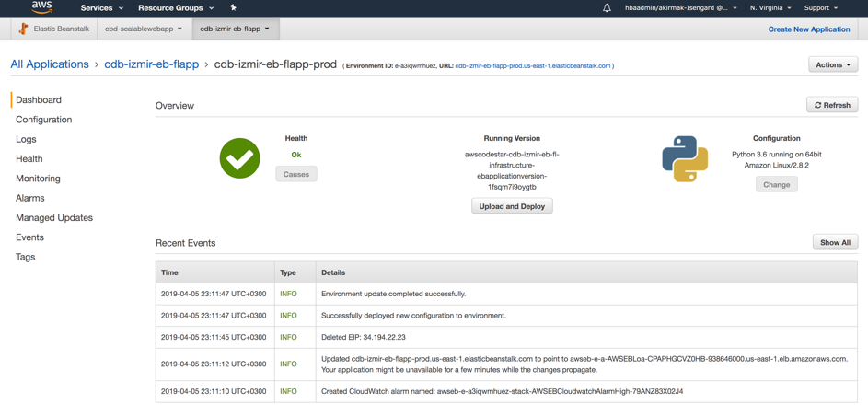Screen dimensions: 868x416
Task: Open the environment URL link
Action: 533,66
